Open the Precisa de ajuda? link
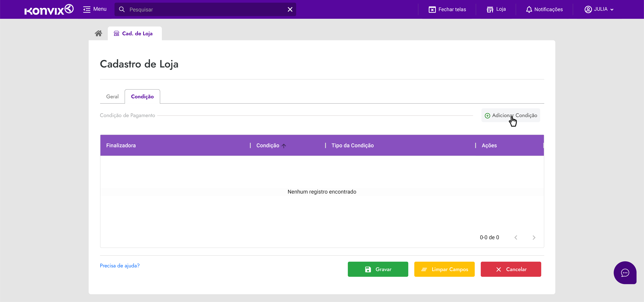 120,266
